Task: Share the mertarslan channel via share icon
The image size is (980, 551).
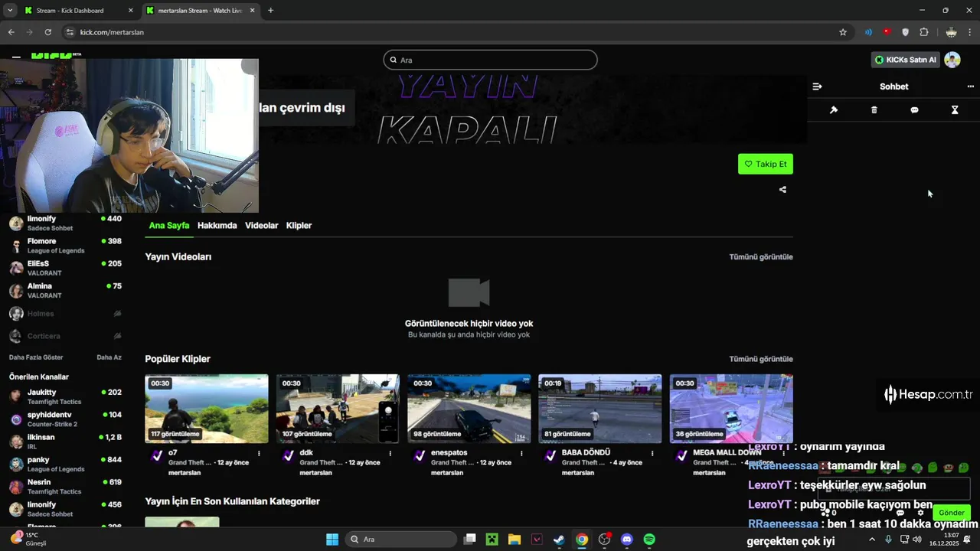Action: click(x=782, y=189)
